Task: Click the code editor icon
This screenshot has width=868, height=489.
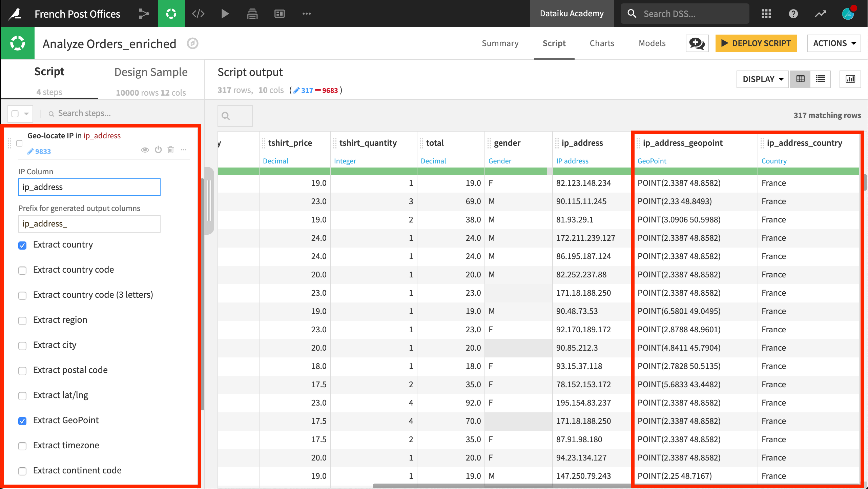Action: pos(198,13)
